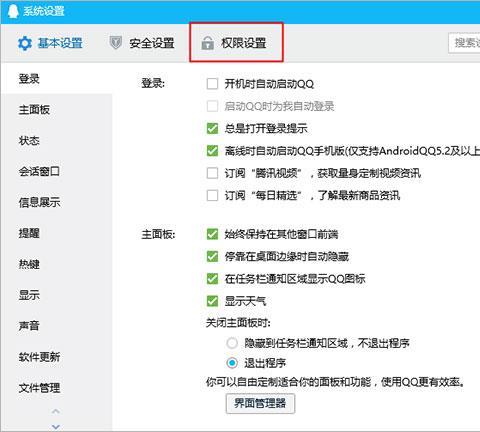480x432 pixels.
Task: Open 文件管理 in the sidebar
Action: [39, 388]
